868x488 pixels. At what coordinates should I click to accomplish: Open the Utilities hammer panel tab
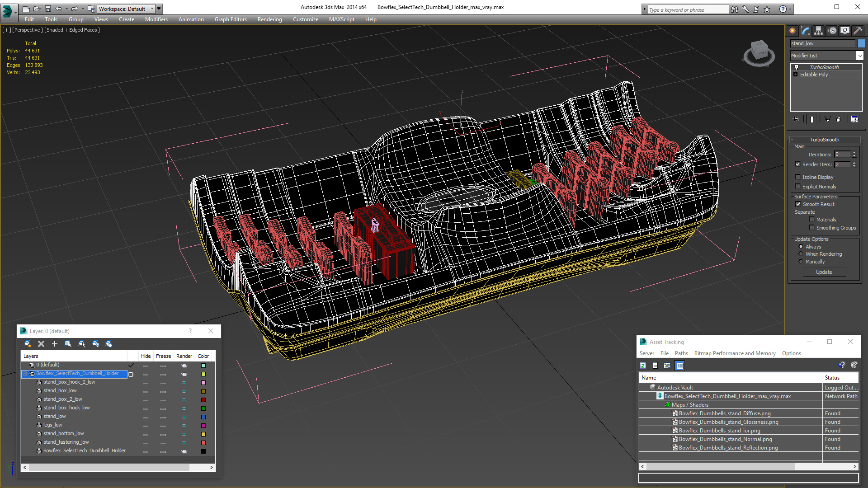[858, 31]
